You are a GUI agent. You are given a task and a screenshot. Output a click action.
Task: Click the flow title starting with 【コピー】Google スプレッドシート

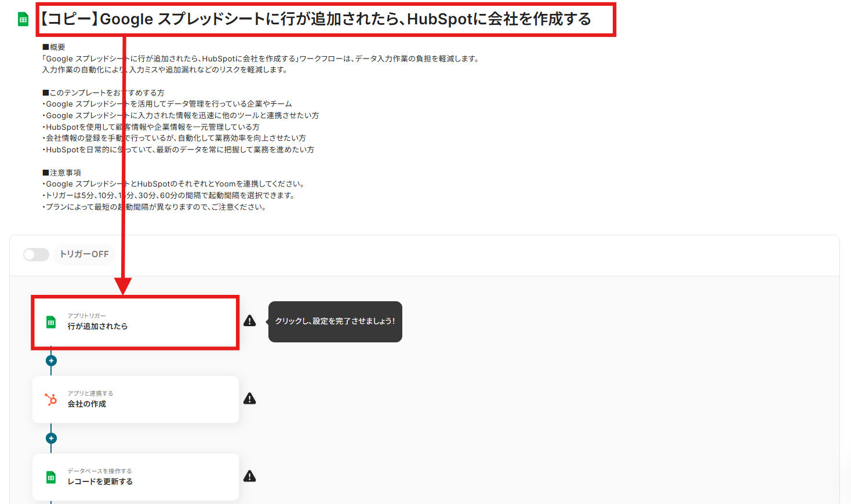(315, 19)
